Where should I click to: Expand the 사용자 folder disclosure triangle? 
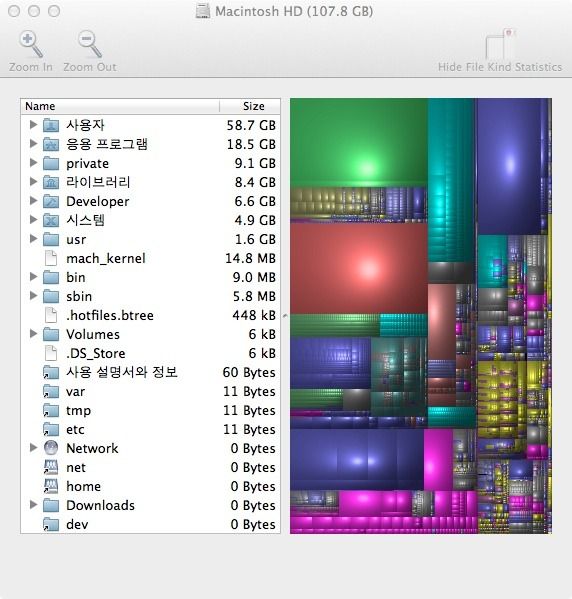pyautogui.click(x=33, y=124)
